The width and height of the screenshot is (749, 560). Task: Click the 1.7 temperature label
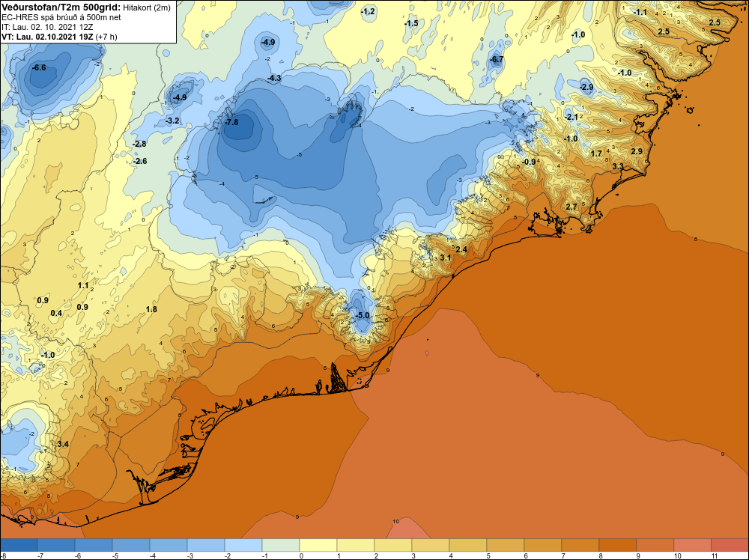[596, 153]
